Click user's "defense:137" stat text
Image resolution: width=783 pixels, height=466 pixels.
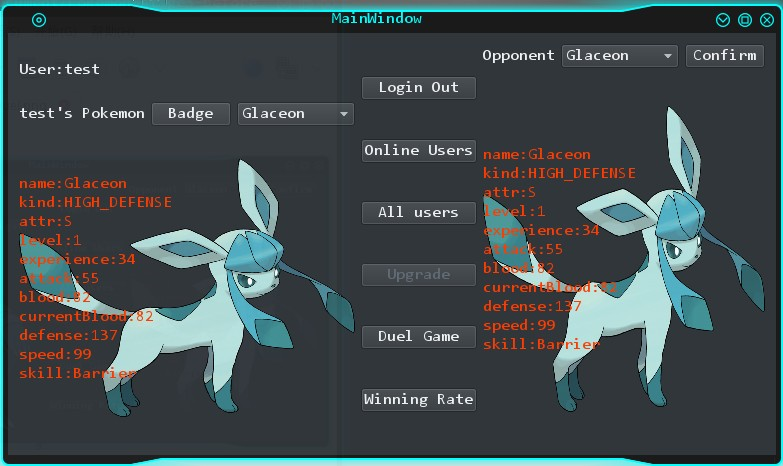point(68,335)
